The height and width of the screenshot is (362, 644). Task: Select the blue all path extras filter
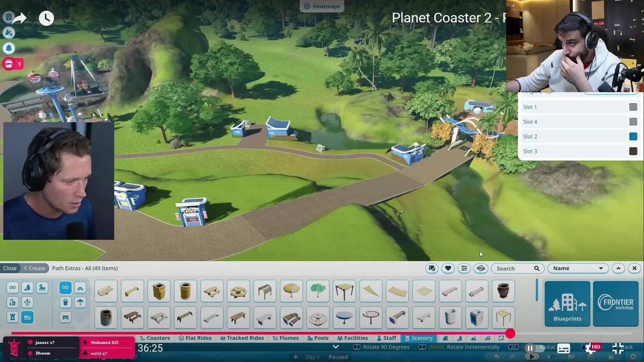coord(65,288)
